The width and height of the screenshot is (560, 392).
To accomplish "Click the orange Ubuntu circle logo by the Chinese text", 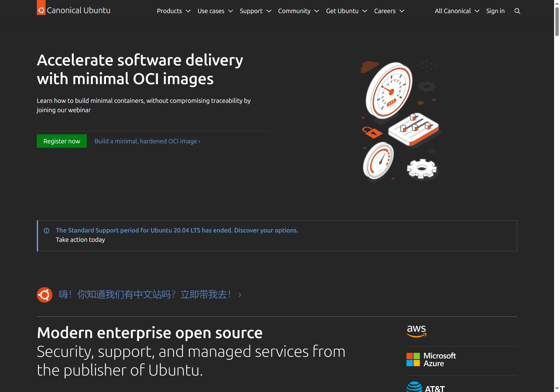I will tap(45, 295).
